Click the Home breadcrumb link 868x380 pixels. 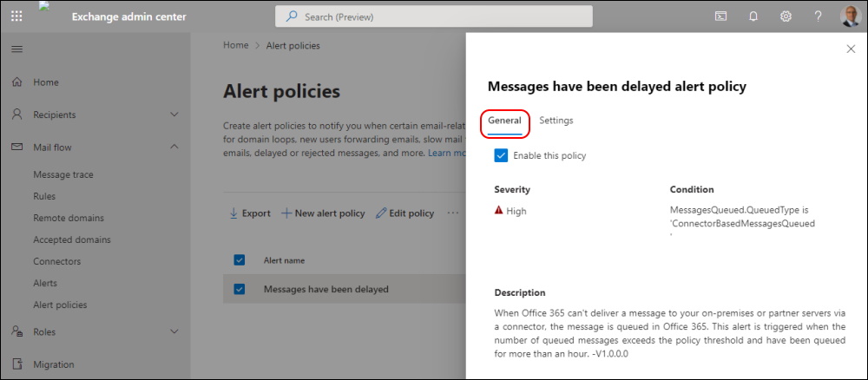tap(236, 45)
